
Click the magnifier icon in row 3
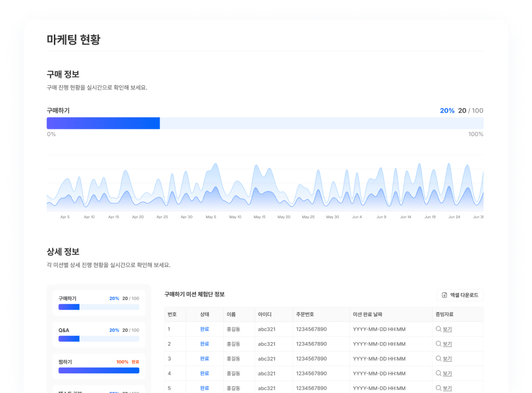click(438, 359)
